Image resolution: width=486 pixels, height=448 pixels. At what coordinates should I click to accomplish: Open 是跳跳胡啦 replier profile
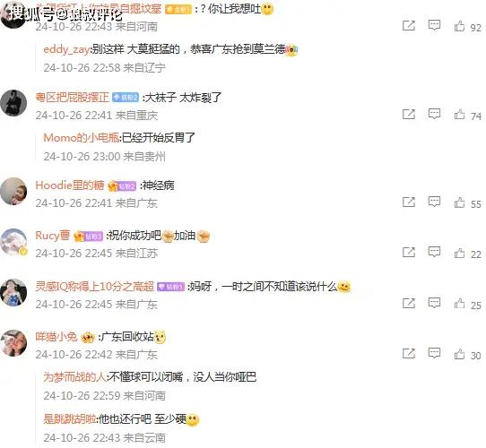[x=70, y=419]
